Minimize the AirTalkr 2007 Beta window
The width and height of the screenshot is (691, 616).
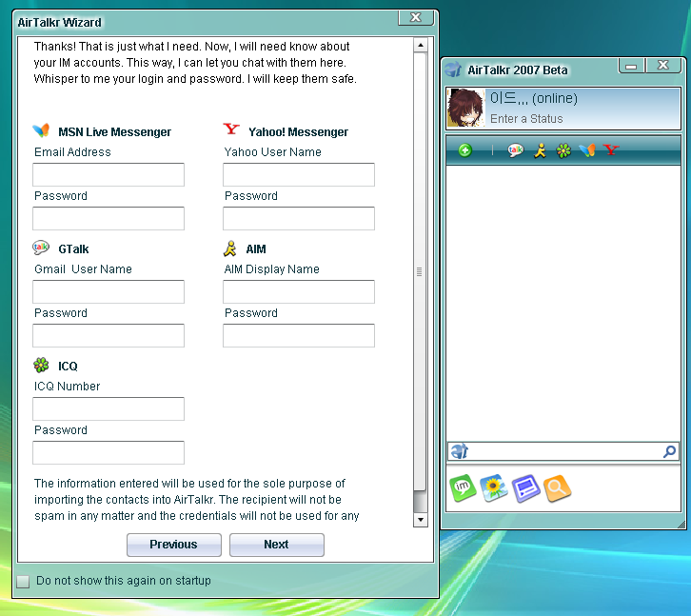coord(631,66)
